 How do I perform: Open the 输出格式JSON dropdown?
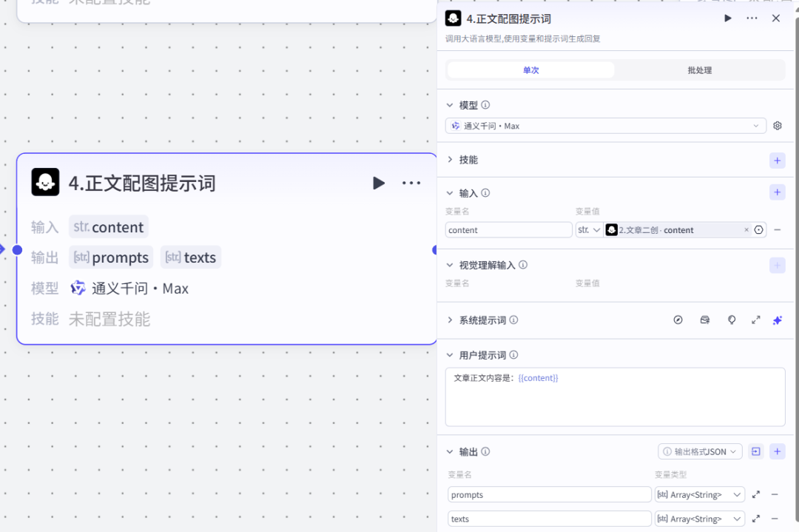[700, 451]
